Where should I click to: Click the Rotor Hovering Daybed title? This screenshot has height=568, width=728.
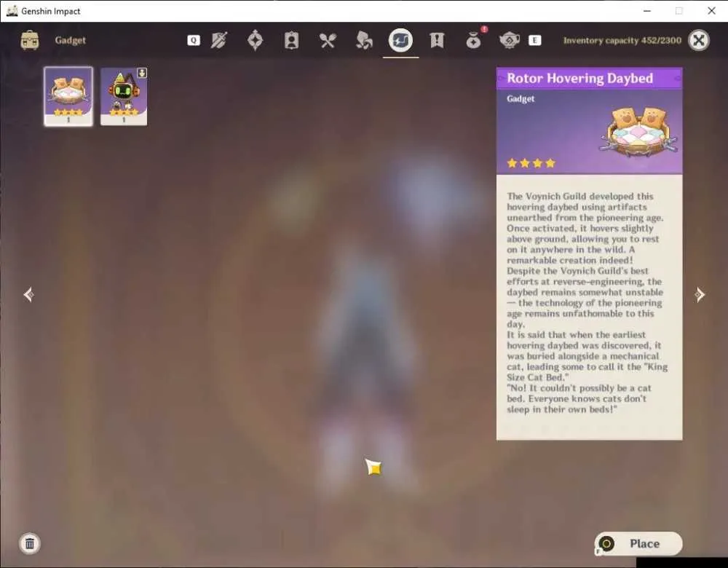[x=580, y=78]
